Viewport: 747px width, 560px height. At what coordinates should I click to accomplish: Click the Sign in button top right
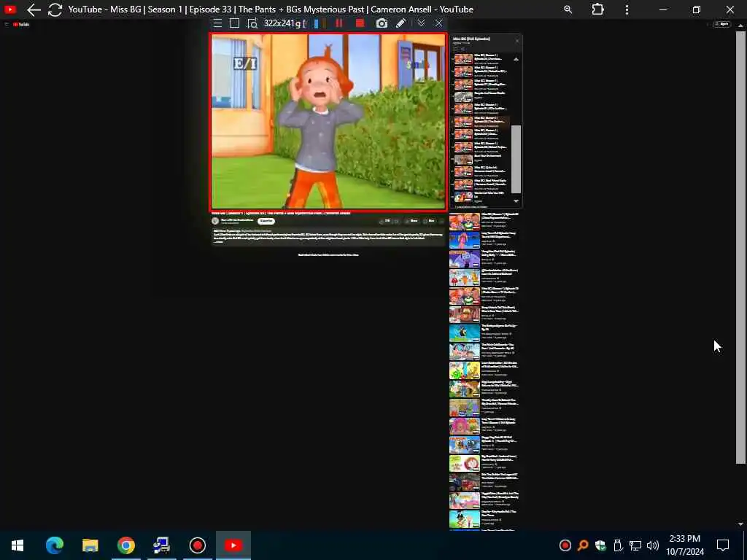pyautogui.click(x=722, y=24)
